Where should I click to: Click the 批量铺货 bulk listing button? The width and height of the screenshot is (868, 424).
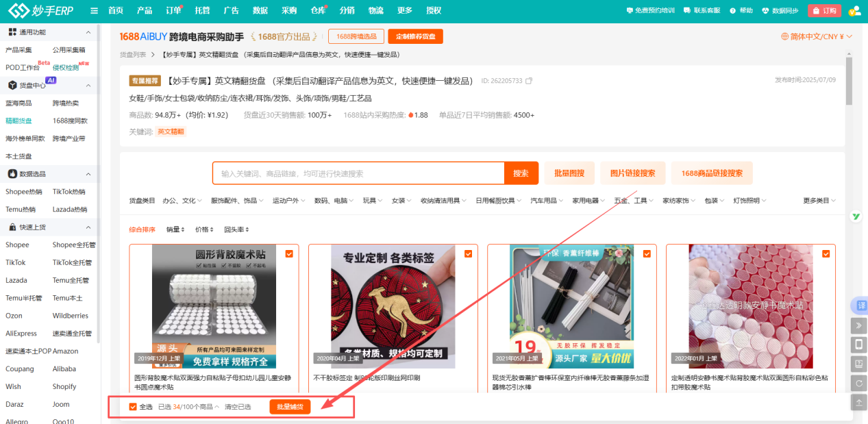click(x=289, y=406)
